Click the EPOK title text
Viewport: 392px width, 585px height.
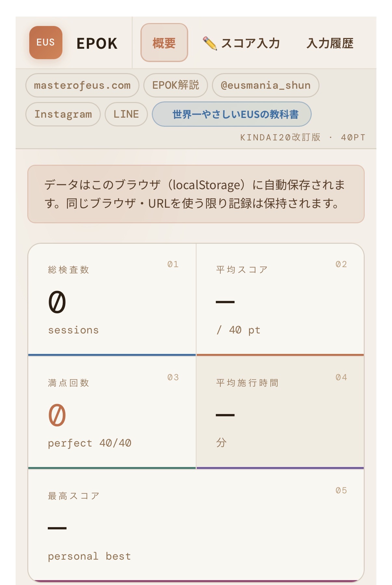97,44
